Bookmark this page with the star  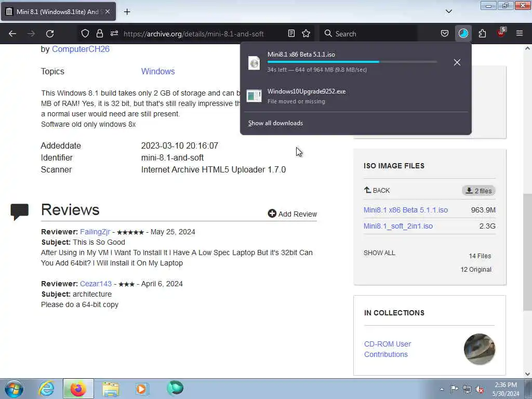pos(306,33)
